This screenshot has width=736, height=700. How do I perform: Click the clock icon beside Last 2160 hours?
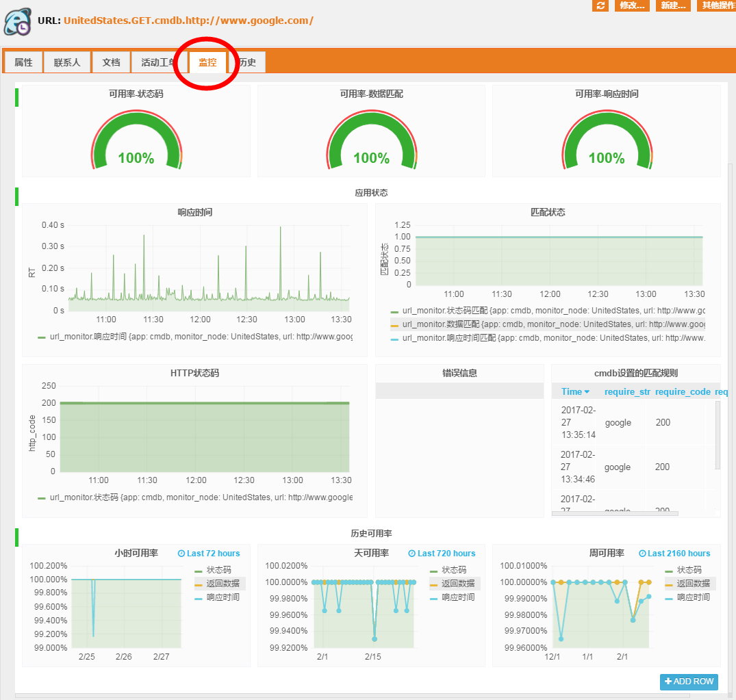pos(642,554)
